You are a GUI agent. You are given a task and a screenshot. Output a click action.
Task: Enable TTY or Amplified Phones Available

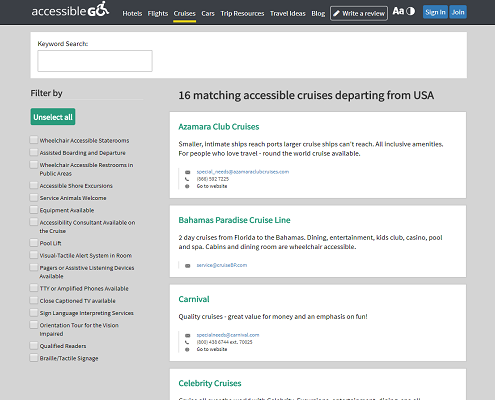pos(34,288)
